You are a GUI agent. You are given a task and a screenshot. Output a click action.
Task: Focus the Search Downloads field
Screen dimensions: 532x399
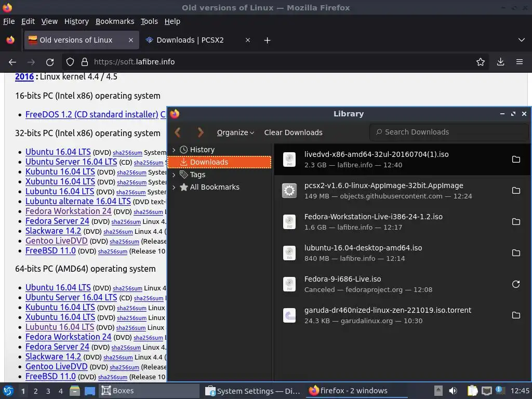tap(449, 132)
